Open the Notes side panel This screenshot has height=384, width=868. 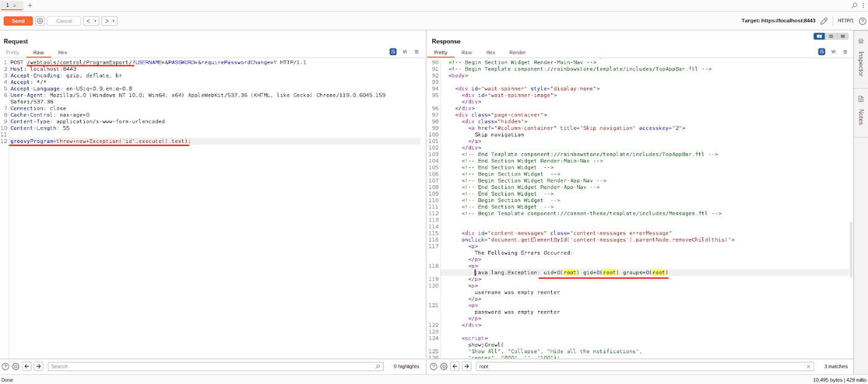click(861, 110)
